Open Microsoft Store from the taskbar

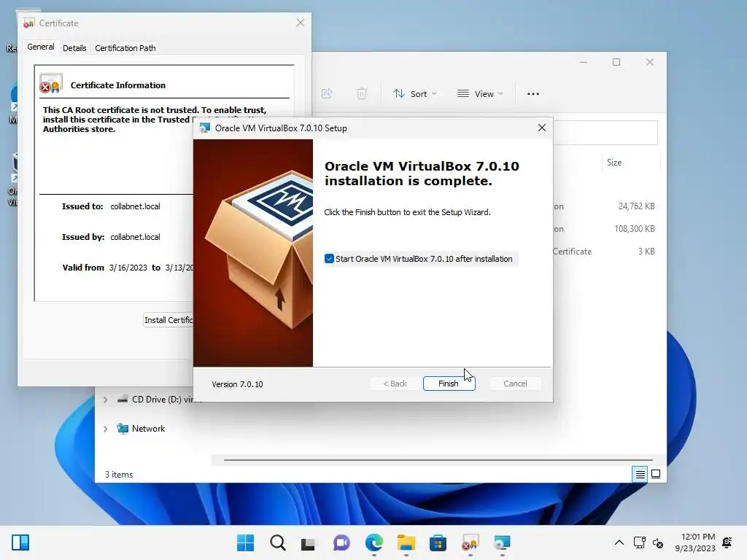438,542
